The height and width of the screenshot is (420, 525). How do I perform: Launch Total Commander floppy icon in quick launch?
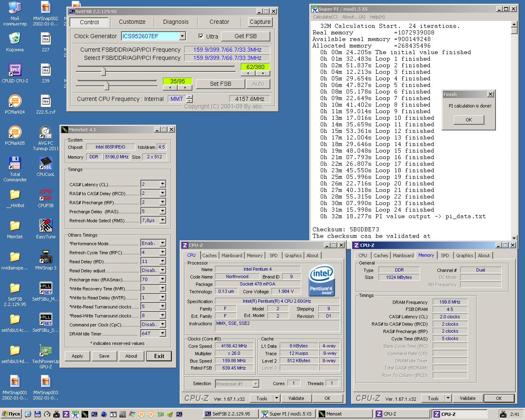coord(37,414)
